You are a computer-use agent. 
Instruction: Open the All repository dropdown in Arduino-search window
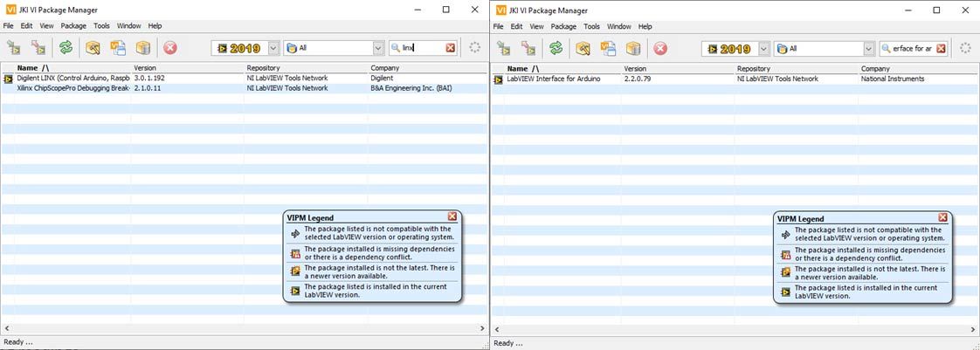point(869,48)
